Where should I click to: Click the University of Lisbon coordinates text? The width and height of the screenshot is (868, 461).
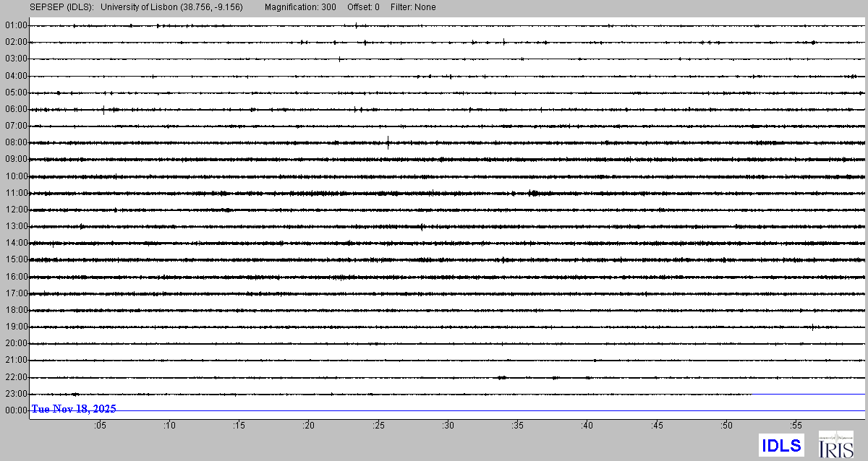(x=172, y=7)
